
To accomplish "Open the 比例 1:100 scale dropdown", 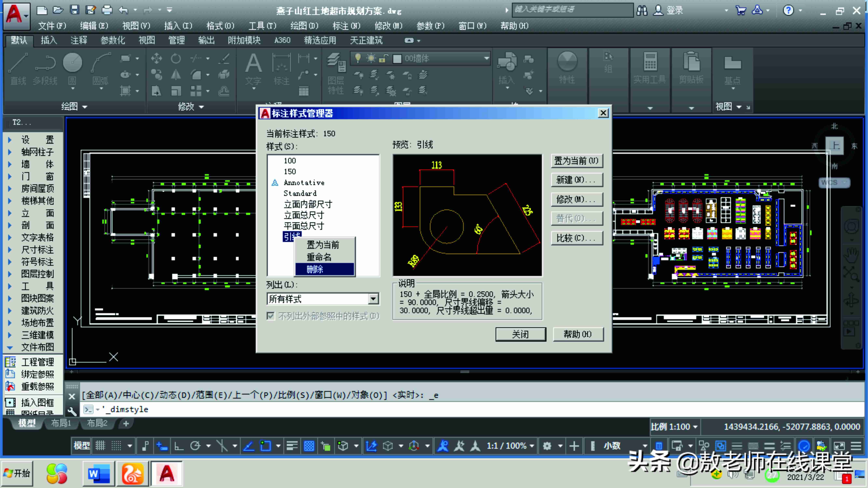I will [x=674, y=427].
